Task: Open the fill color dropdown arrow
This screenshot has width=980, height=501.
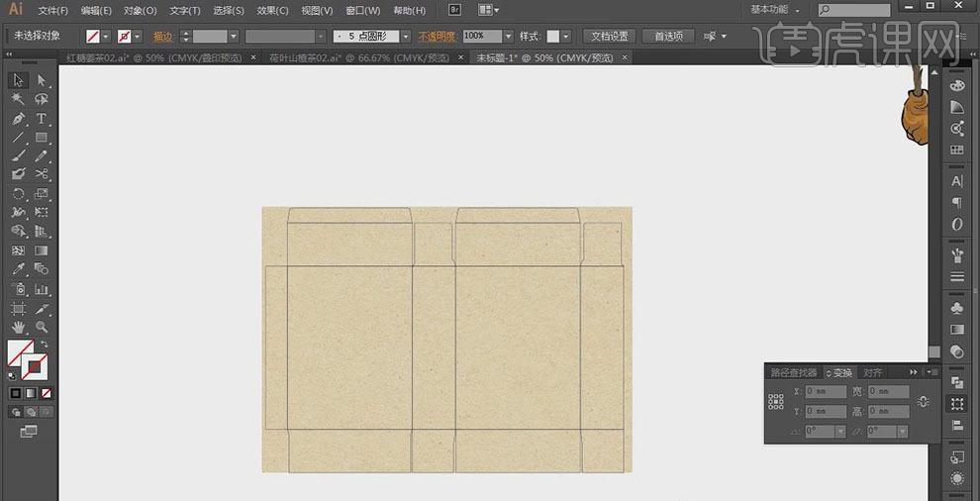Action: 106,37
